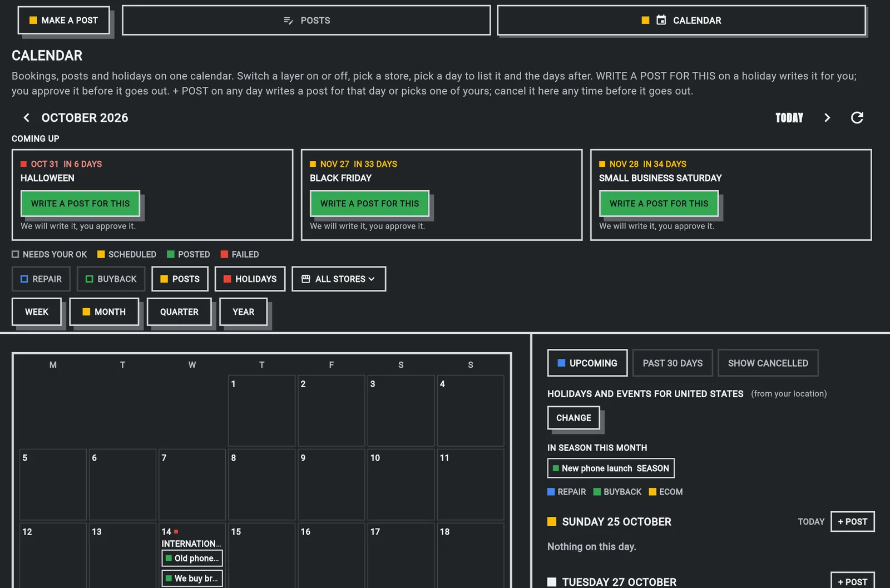Click the red square beside Oct 31

[24, 164]
